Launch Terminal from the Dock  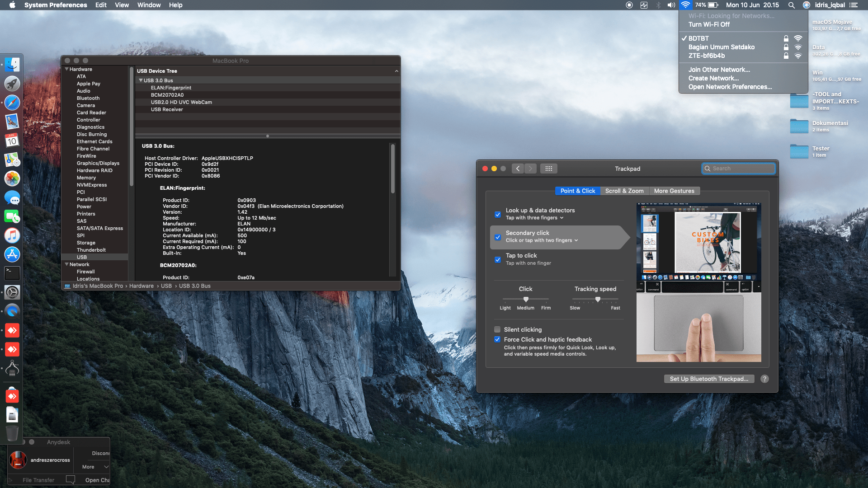pos(12,273)
